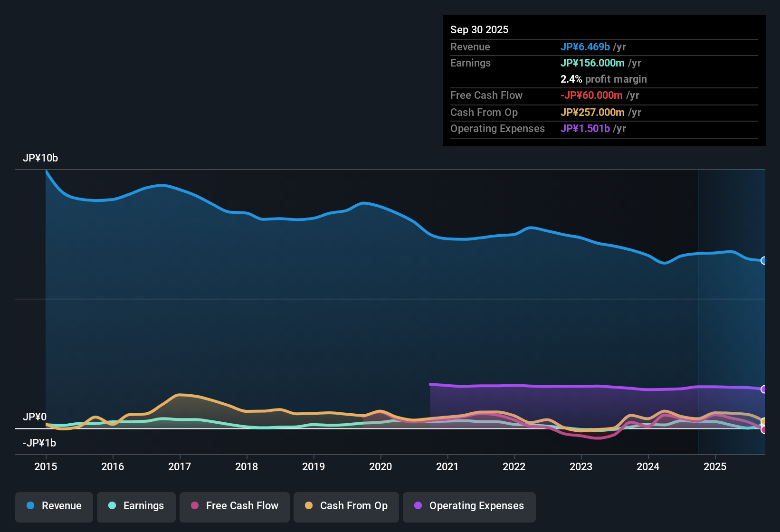This screenshot has height=532, width=780.
Task: Click the Operating Expenses legend dot icon
Action: tap(418, 506)
